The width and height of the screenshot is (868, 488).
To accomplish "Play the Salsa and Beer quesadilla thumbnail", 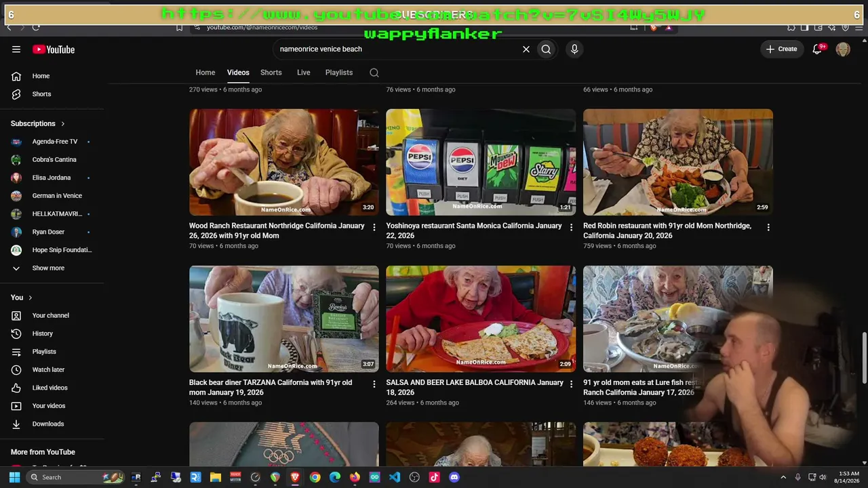I will coord(481,319).
